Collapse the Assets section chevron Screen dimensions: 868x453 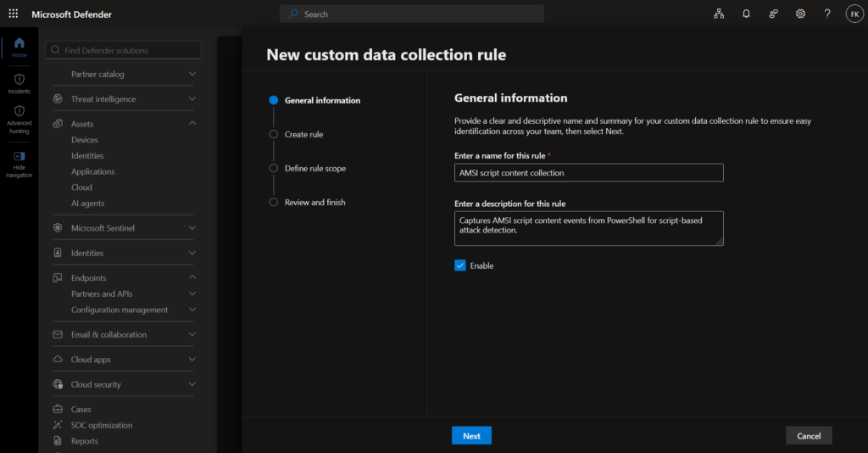192,123
